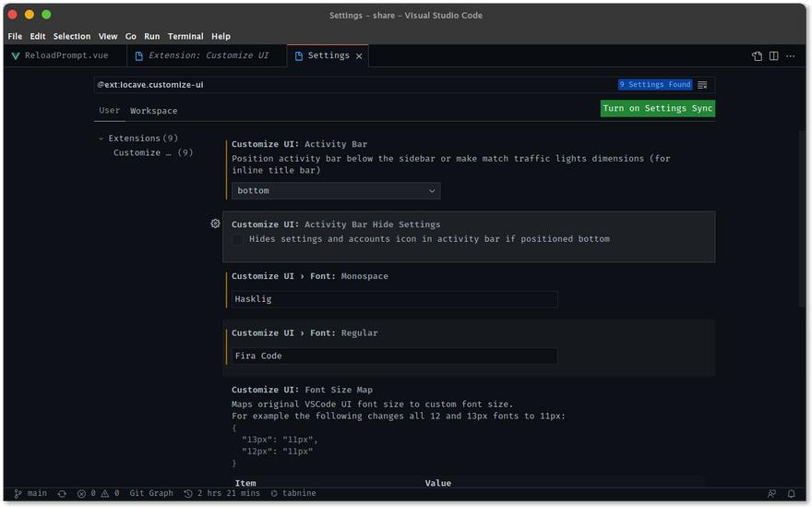This screenshot has width=812, height=507.
Task: Click the Synchronize Changes icon in status bar
Action: coord(62,493)
